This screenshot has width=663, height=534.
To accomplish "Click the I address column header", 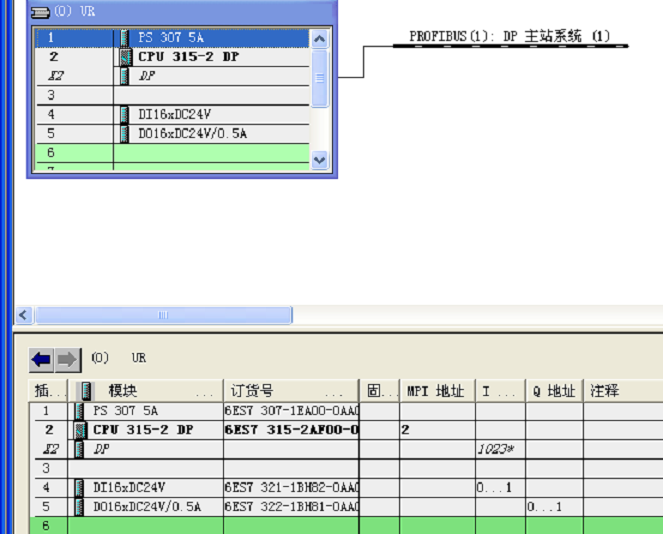I will tap(501, 391).
